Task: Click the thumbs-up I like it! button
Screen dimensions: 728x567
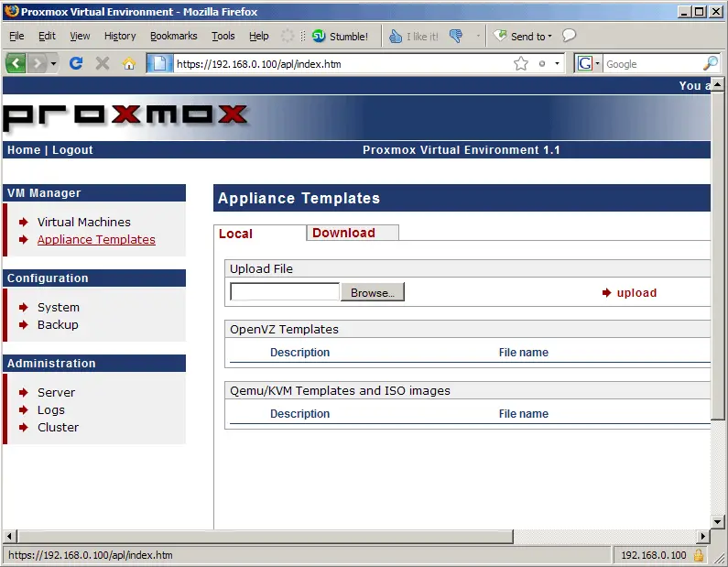Action: click(413, 37)
